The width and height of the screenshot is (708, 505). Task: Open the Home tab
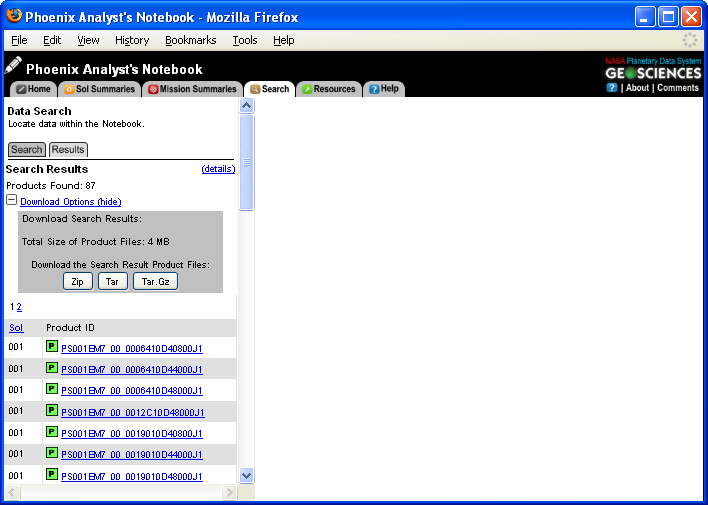tap(33, 89)
